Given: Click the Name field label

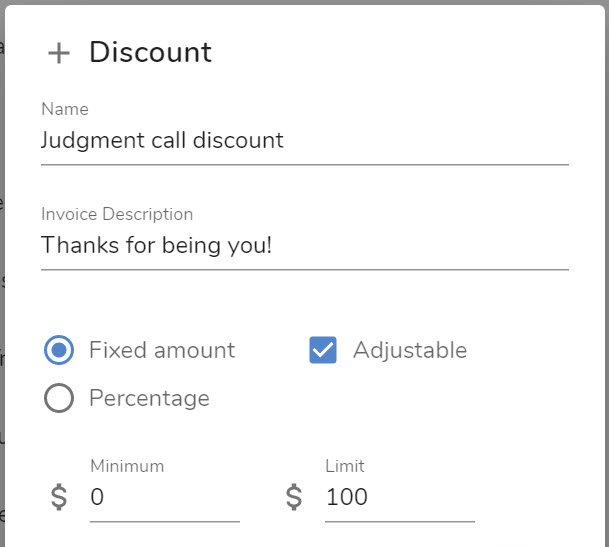Looking at the screenshot, I should (x=65, y=109).
